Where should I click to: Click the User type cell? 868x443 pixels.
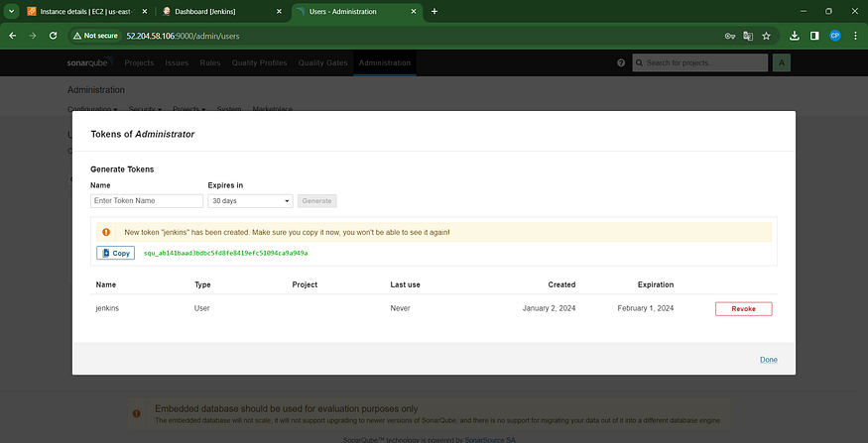202,308
